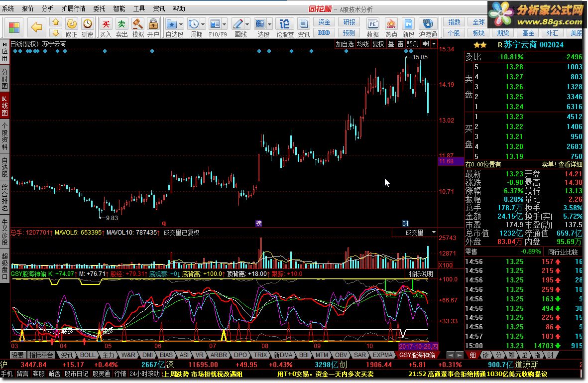Open the 自选股 toolbar dropdown arrow

coord(181,24)
